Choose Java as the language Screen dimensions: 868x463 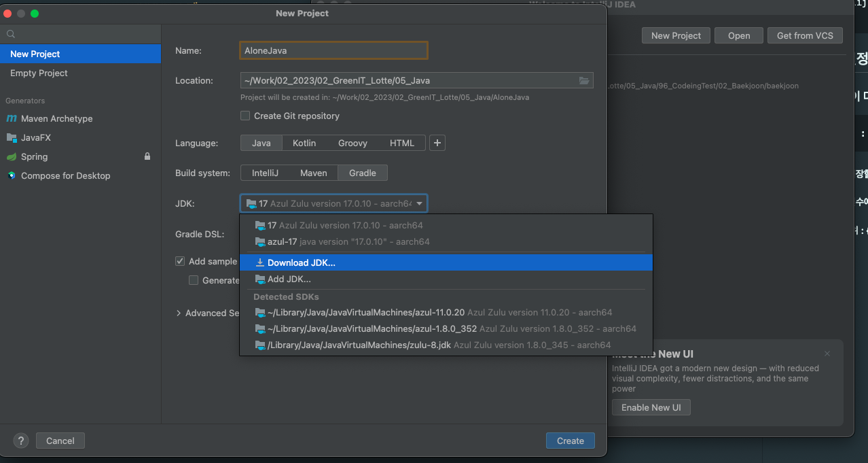tap(261, 143)
